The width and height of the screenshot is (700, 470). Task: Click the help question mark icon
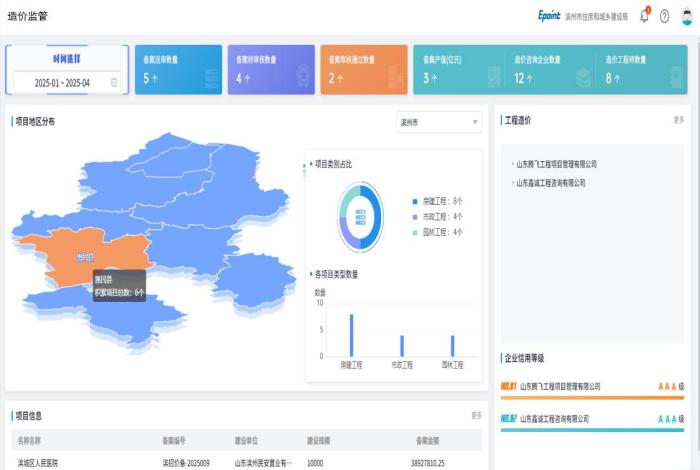664,16
